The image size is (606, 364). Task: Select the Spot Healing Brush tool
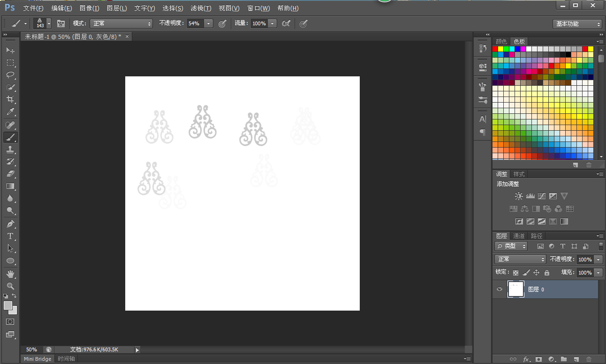point(10,125)
